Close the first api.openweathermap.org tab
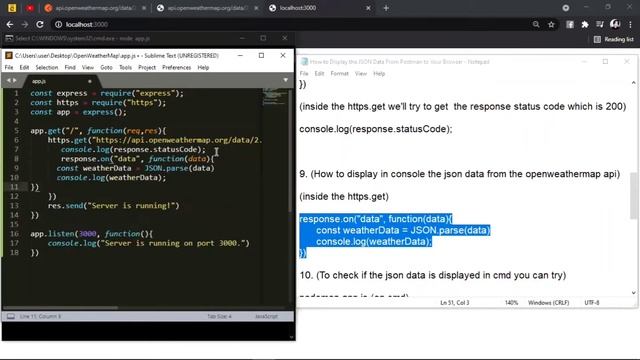Viewport: 640px width, 360px height. pyautogui.click(x=144, y=8)
